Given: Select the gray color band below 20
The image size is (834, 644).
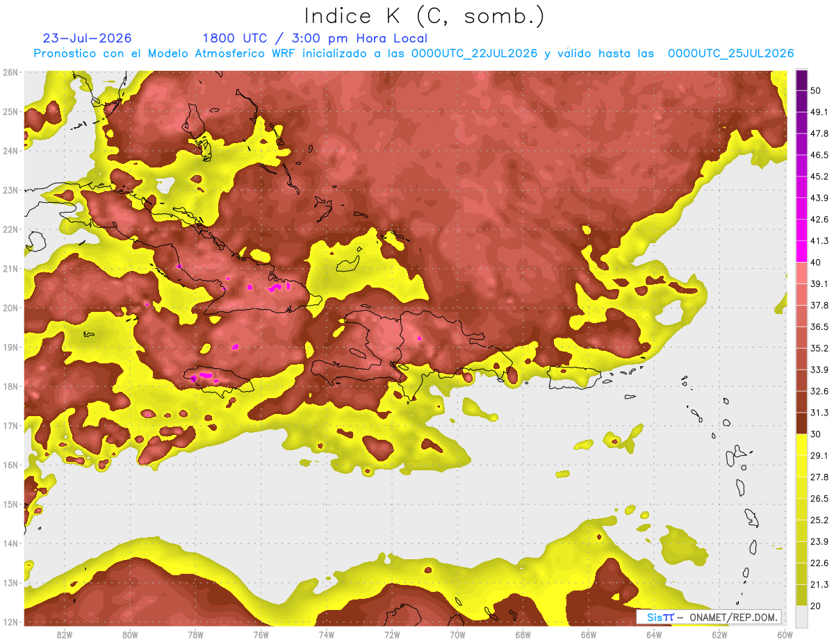Looking at the screenshot, I should click(802, 616).
